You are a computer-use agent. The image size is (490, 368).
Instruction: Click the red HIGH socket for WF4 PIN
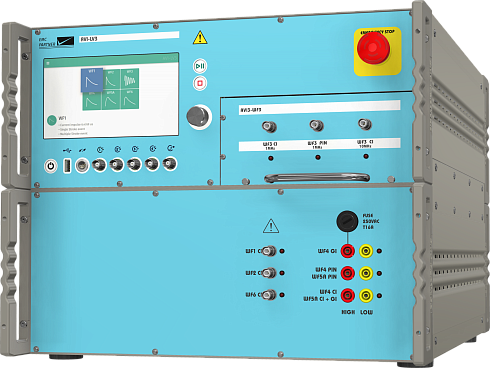pyautogui.click(x=347, y=273)
